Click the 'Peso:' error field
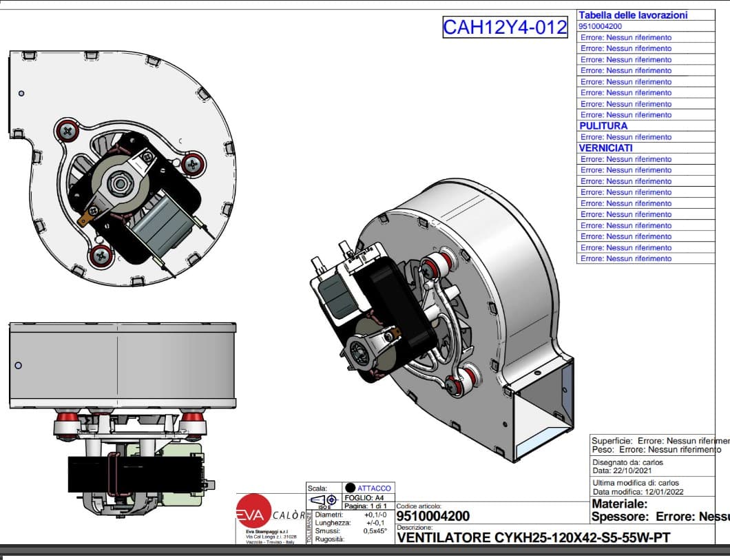Screen dimensions: 730x560 tap(656, 450)
